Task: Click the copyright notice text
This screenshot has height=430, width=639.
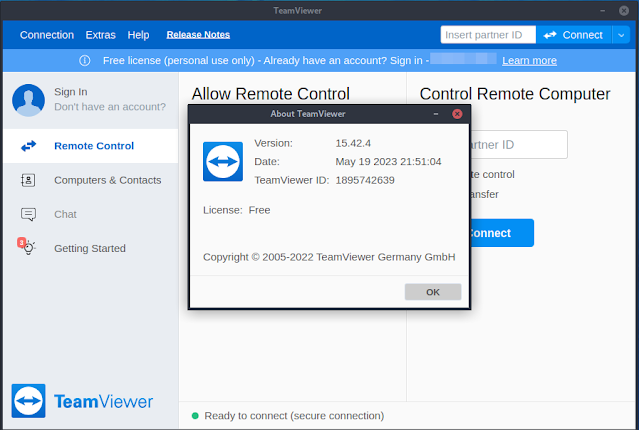Action: [329, 257]
